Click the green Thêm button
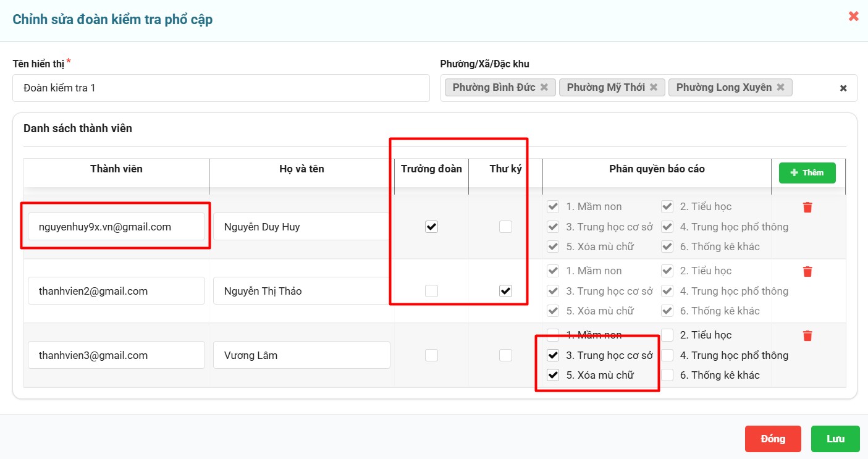The image size is (868, 459). (x=807, y=173)
